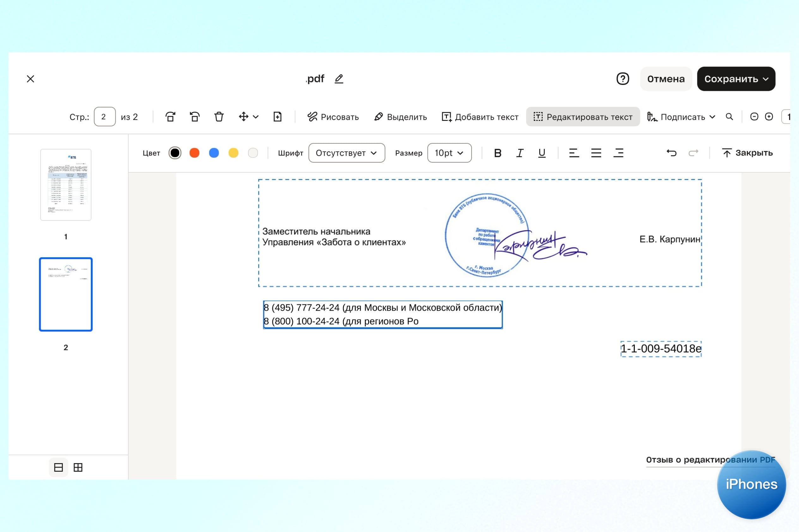Image resolution: width=799 pixels, height=532 pixels.
Task: Rotate page clockwise icon
Action: (170, 117)
